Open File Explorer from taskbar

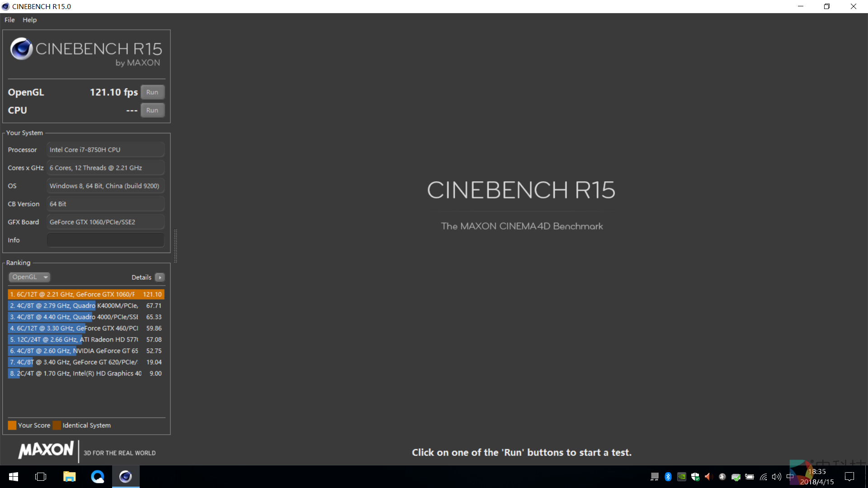[x=69, y=477]
